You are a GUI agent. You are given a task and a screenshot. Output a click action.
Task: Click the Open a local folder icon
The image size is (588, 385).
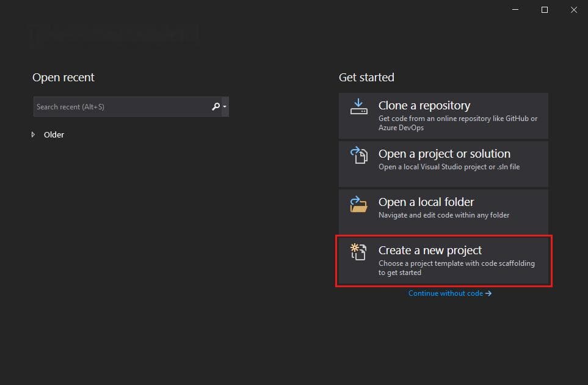pos(358,204)
